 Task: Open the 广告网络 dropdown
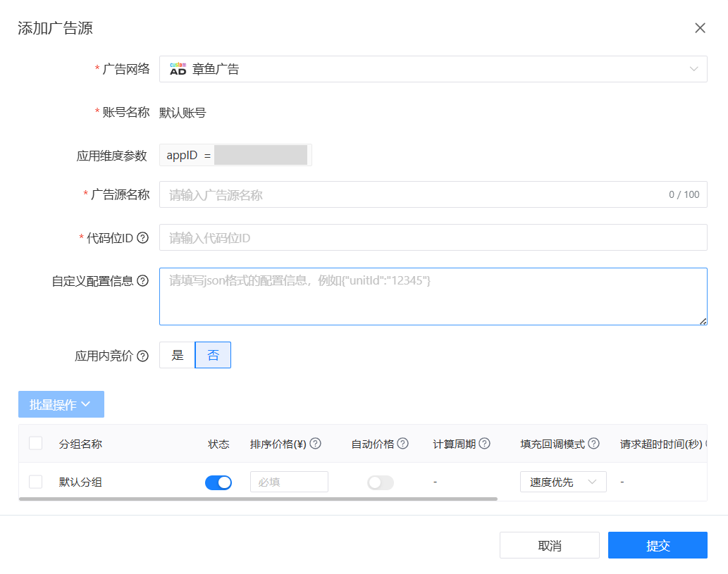[433, 68]
